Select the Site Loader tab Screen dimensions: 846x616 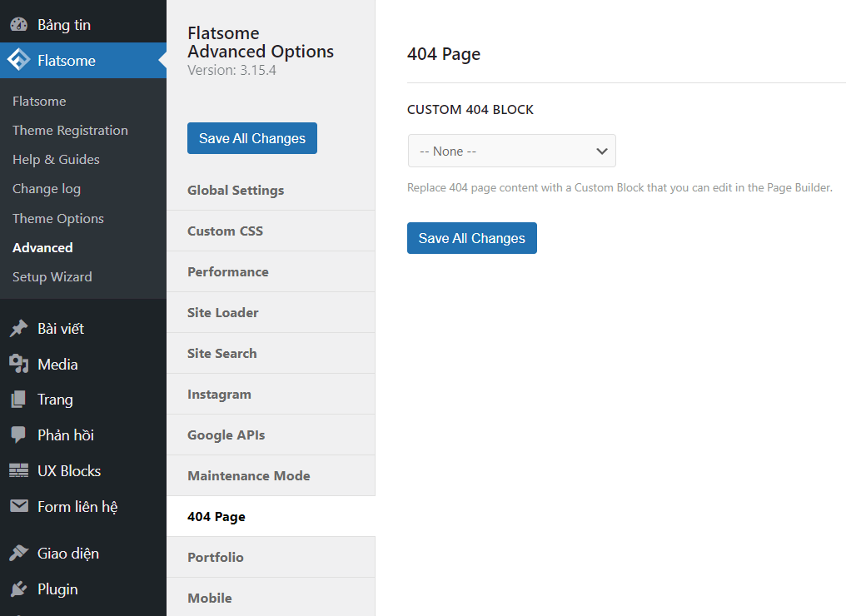271,312
